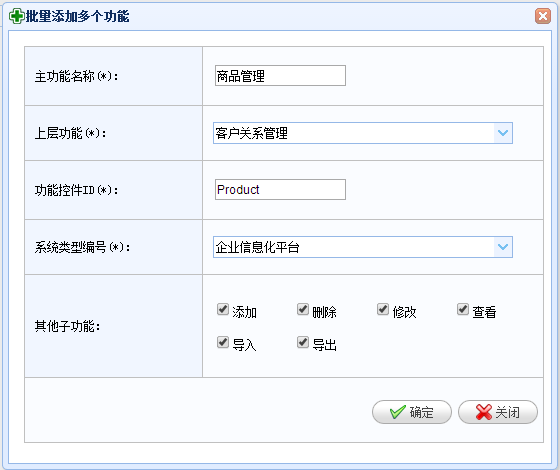Click the 主功能名称 field containing 商品管理
Image resolution: width=560 pixels, height=470 pixels.
click(x=280, y=76)
